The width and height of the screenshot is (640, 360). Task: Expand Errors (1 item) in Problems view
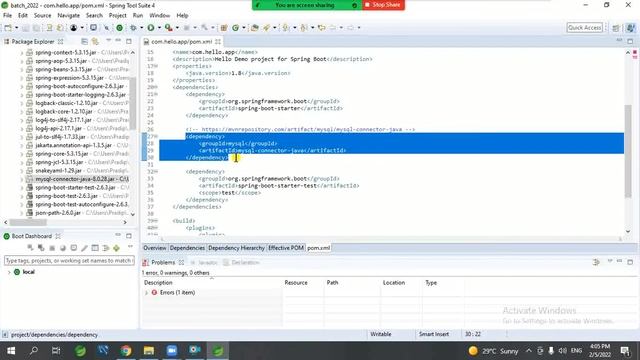[x=147, y=293]
